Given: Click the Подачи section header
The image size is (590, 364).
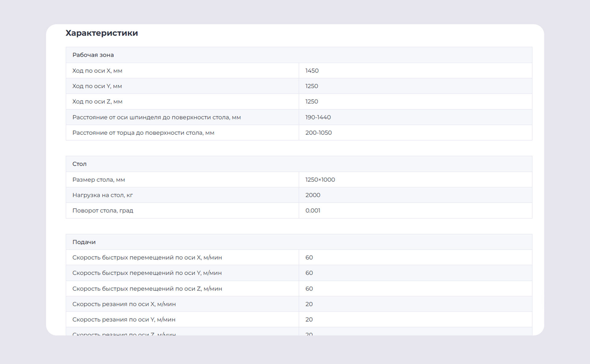Looking at the screenshot, I should pos(84,242).
